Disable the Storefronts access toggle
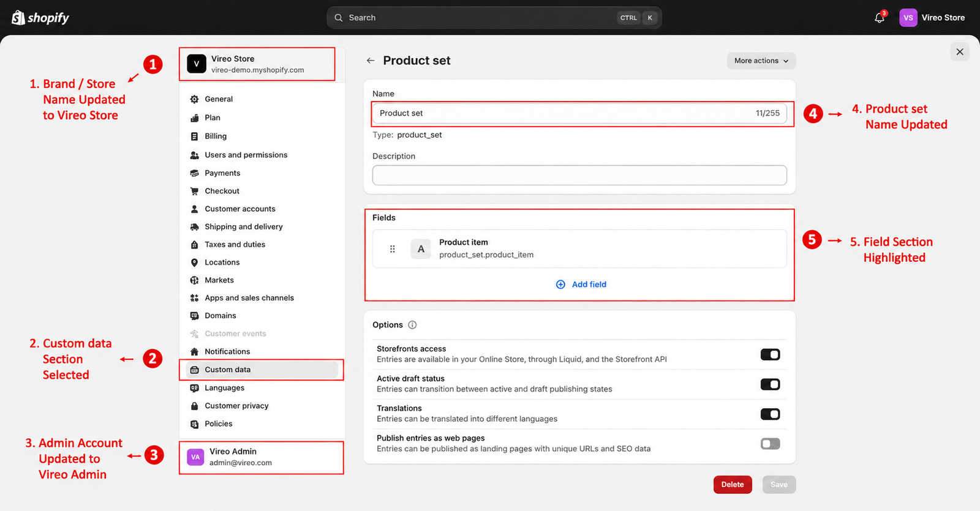Viewport: 980px width, 511px height. click(770, 354)
